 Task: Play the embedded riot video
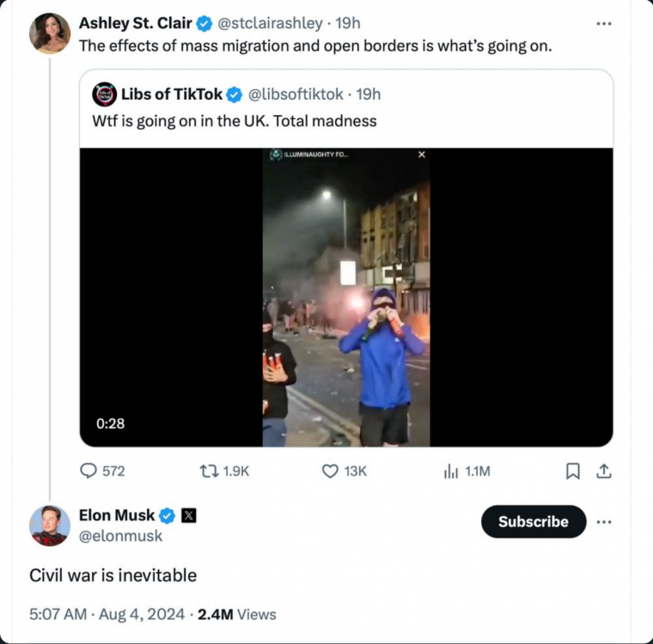(346, 297)
